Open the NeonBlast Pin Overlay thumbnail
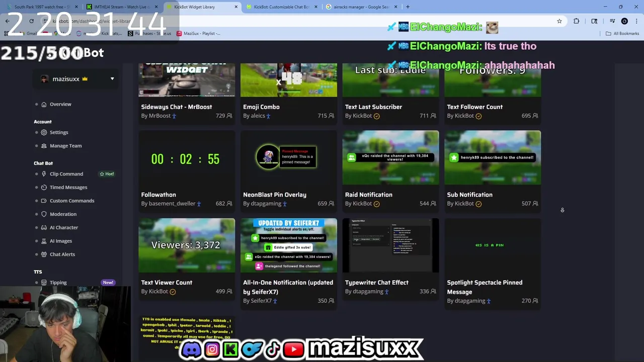Viewport: 644px width, 362px height. pyautogui.click(x=289, y=158)
